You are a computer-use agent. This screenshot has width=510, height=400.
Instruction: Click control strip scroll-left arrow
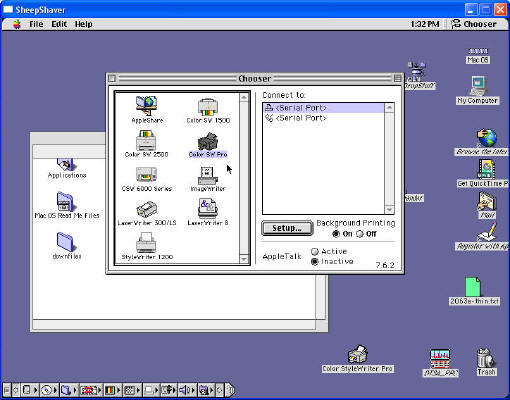[x=16, y=390]
